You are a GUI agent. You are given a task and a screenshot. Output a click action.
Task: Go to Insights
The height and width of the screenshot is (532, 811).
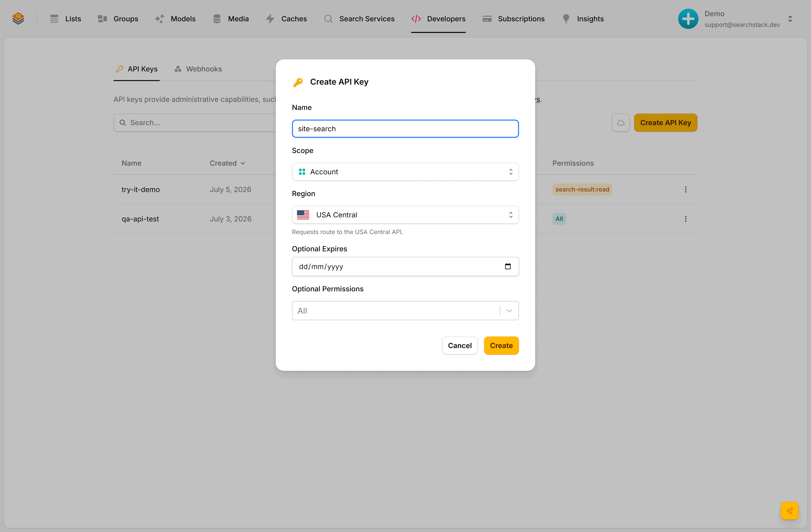click(x=583, y=19)
